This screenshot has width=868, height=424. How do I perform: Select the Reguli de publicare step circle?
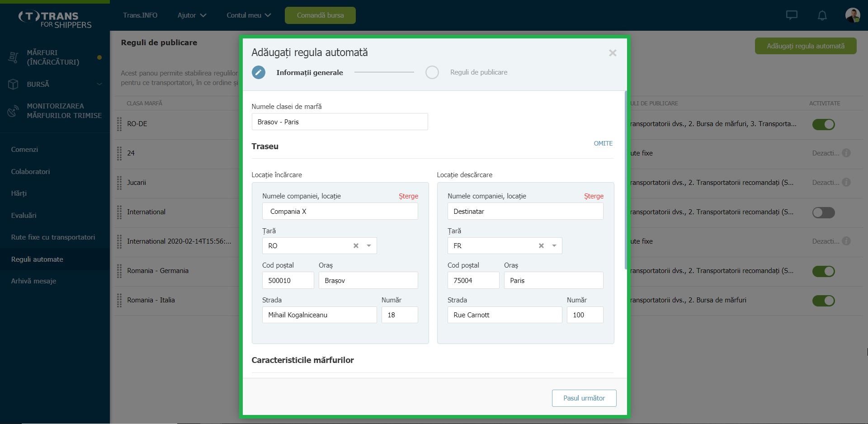432,72
